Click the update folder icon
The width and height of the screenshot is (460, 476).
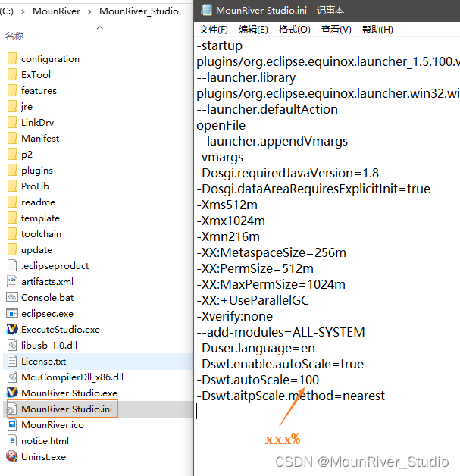coord(12,249)
